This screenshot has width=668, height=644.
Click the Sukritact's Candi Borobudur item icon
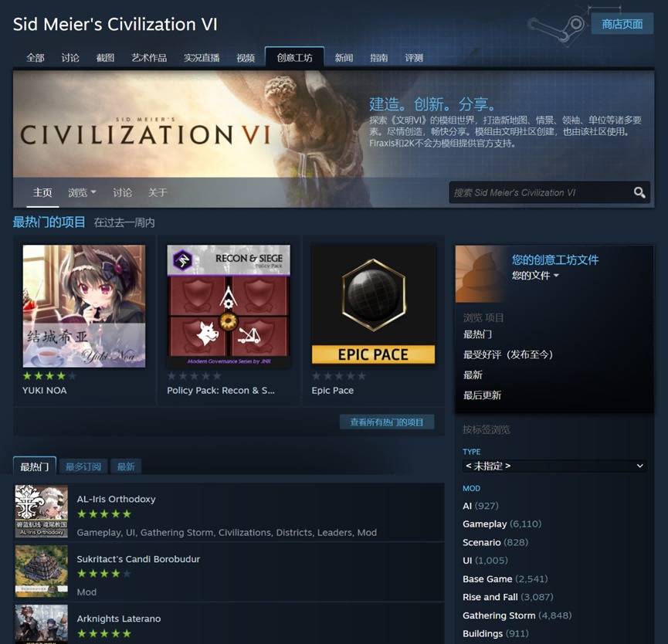[42, 571]
